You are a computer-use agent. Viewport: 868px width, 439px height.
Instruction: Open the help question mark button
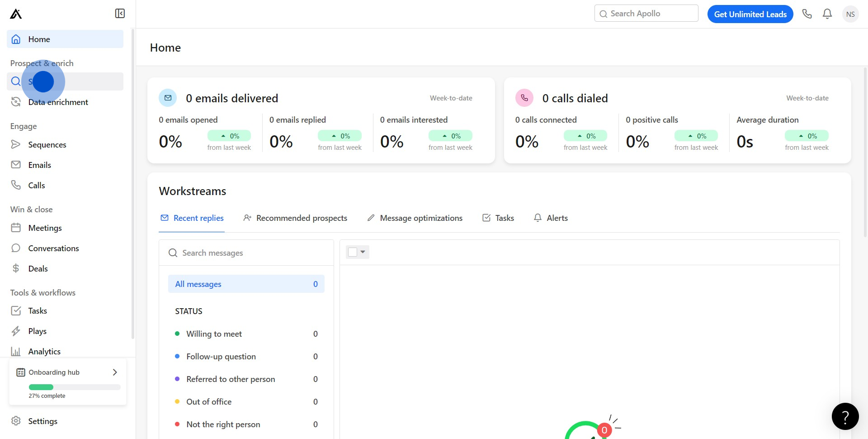[845, 416]
